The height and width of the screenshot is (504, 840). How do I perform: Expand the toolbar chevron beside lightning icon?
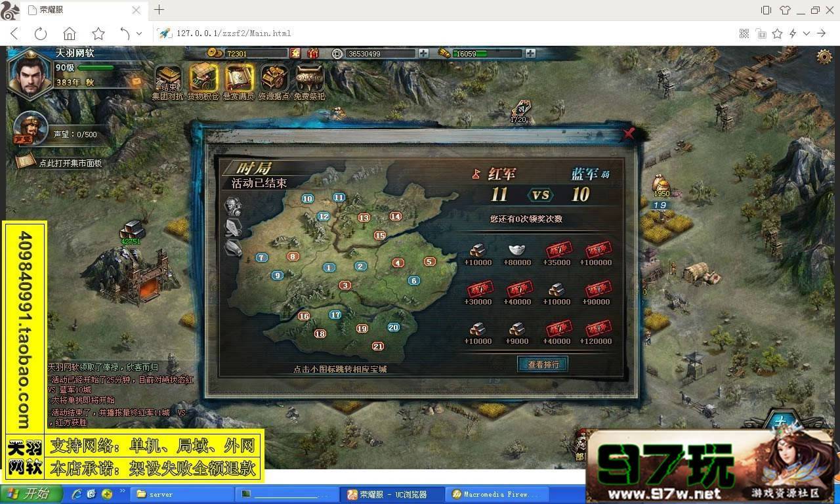[x=807, y=33]
